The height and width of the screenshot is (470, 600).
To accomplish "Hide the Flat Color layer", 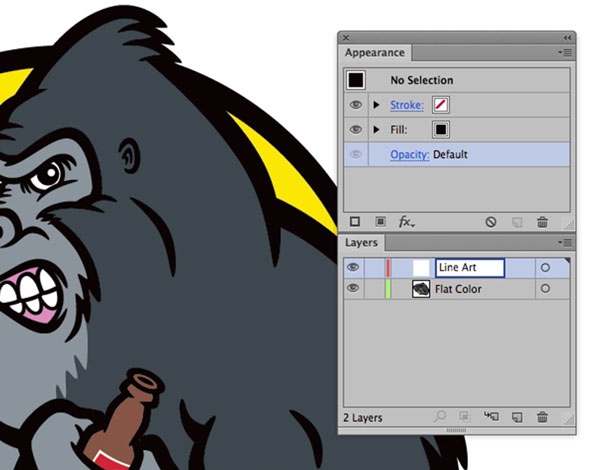I will pos(353,289).
